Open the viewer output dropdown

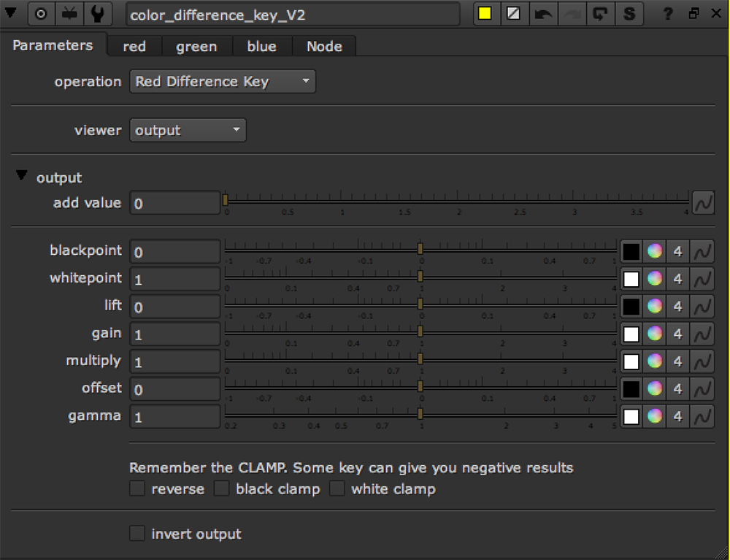[x=188, y=131]
